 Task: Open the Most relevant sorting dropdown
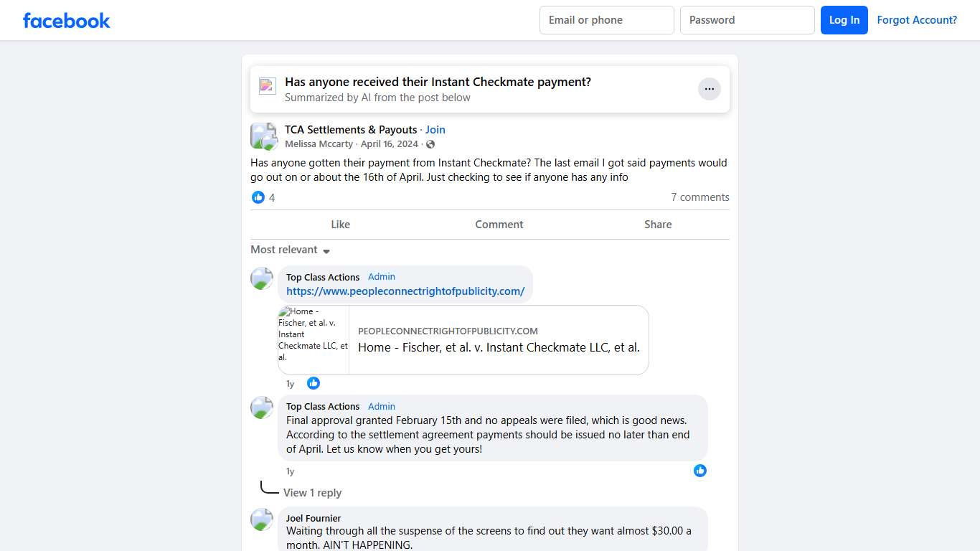284,250
